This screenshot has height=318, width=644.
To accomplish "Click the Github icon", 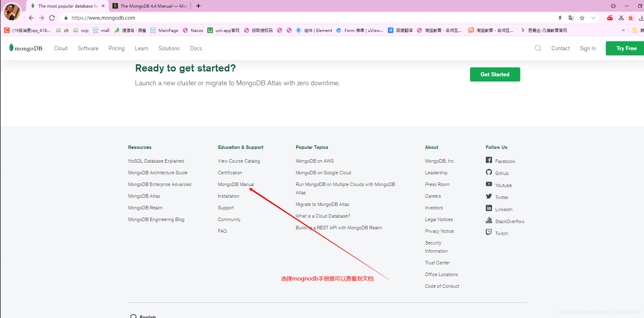I will [489, 172].
